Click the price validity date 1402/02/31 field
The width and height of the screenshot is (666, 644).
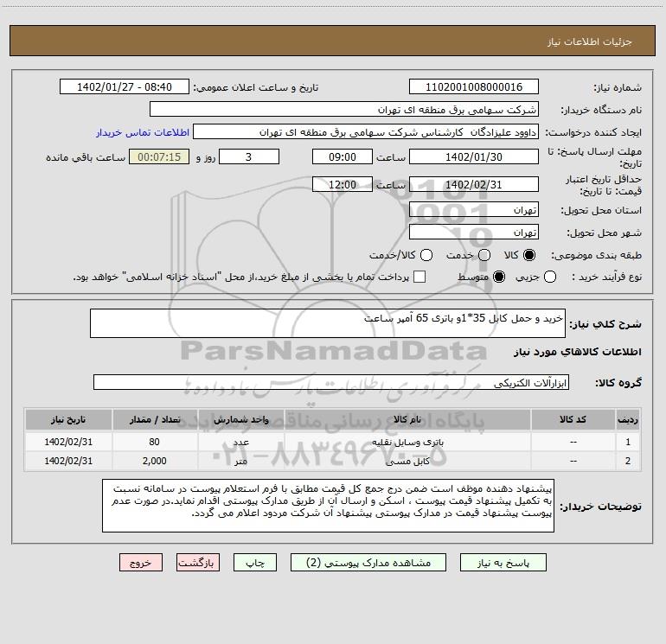pos(474,184)
